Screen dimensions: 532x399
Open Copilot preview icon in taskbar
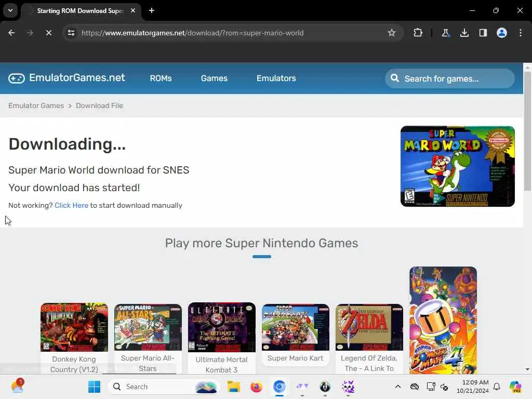(x=515, y=387)
